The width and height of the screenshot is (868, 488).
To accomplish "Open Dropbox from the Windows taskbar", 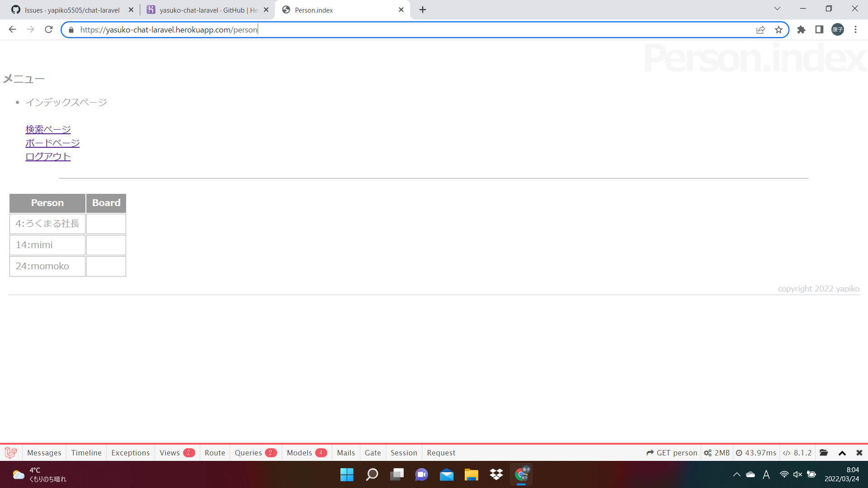I will tap(496, 474).
